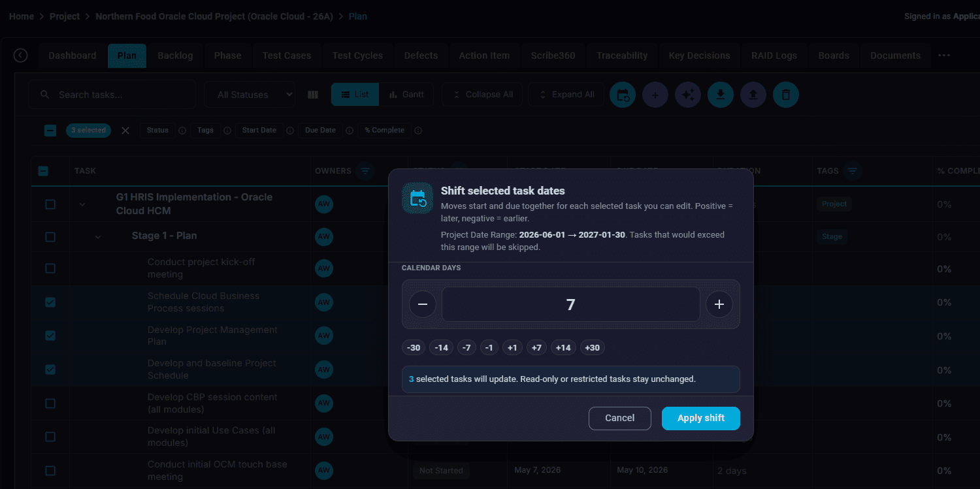Open the All Statuses dropdown
Viewport: 980px width, 489px height.
pyautogui.click(x=250, y=95)
